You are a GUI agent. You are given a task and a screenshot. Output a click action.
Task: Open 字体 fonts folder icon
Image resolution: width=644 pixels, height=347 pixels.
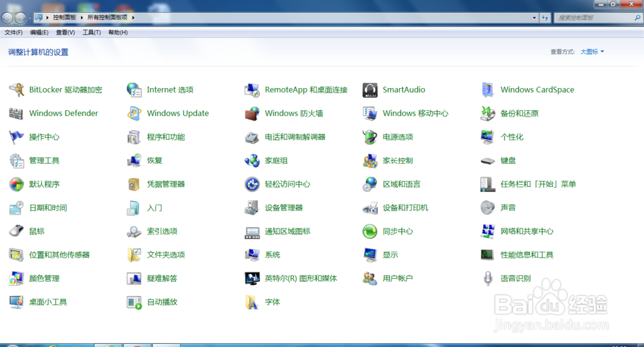[252, 302]
